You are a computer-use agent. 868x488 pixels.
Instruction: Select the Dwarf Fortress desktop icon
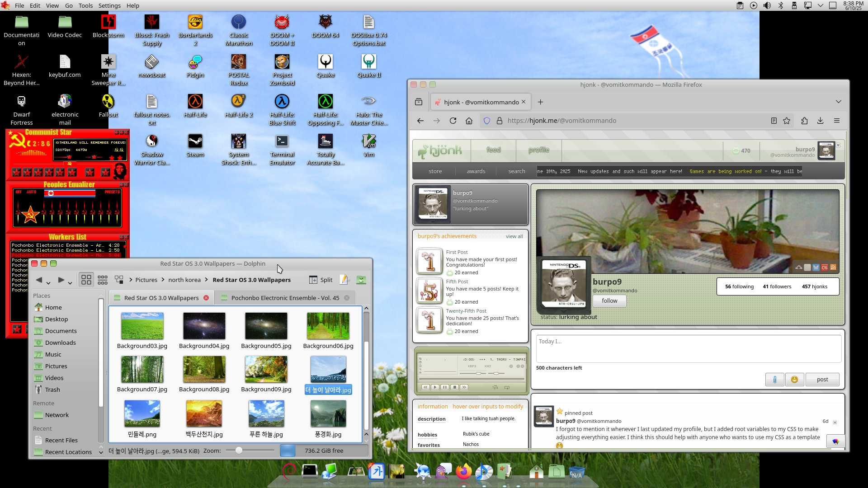coord(22,110)
